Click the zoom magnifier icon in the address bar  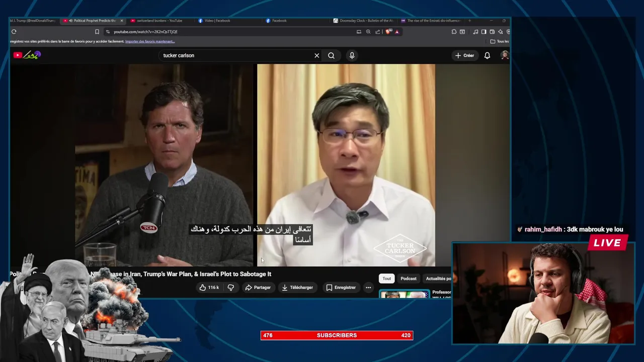pos(368,32)
